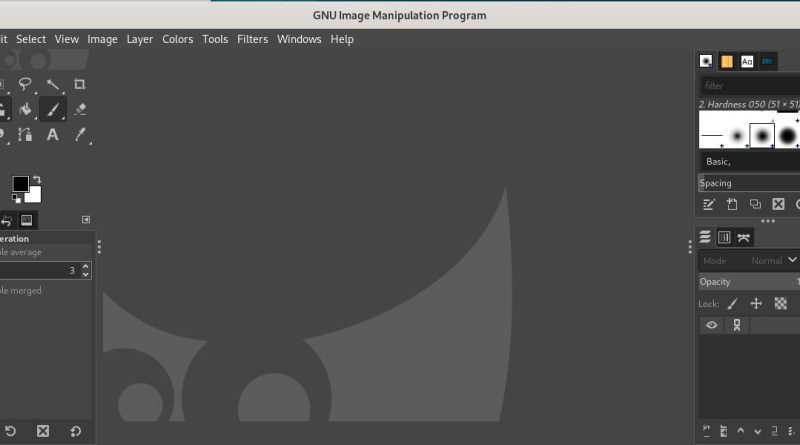The image size is (800, 445).
Task: Switch to the Patterns tab
Action: pos(727,61)
